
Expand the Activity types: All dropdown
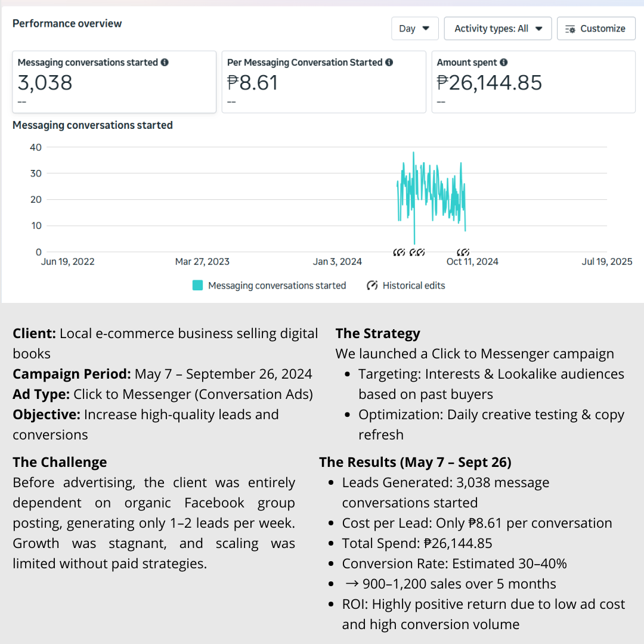coord(497,29)
